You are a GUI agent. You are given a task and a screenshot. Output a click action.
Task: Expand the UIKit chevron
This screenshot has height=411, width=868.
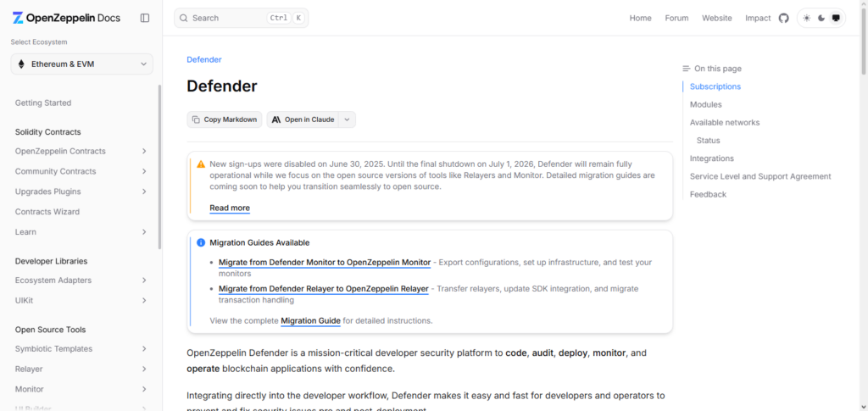144,300
